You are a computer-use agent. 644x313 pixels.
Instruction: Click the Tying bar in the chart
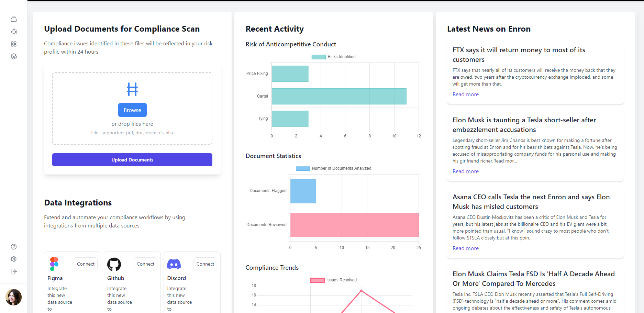coord(290,119)
